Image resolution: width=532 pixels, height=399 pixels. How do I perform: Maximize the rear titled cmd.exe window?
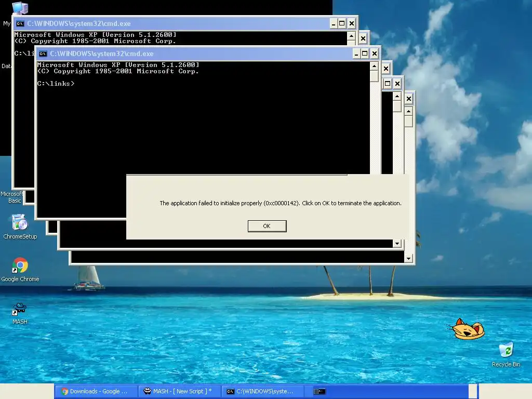pos(342,23)
